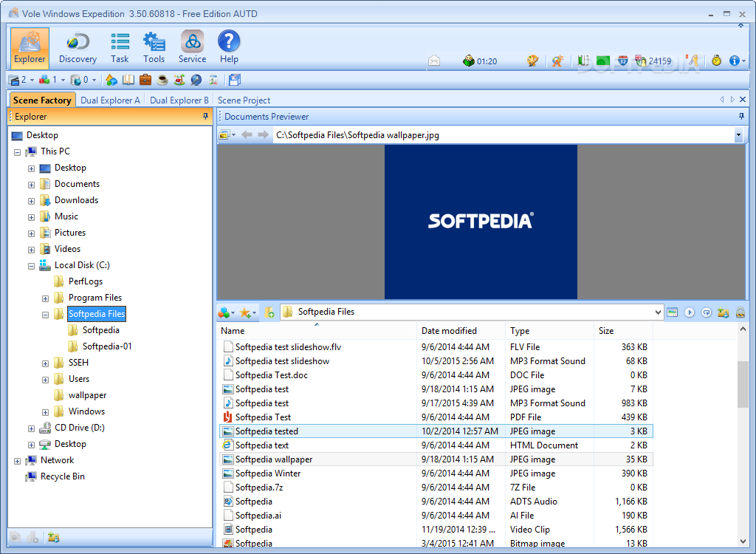The width and height of the screenshot is (756, 554).
Task: Go forward with the previewer right arrow
Action: (x=264, y=134)
